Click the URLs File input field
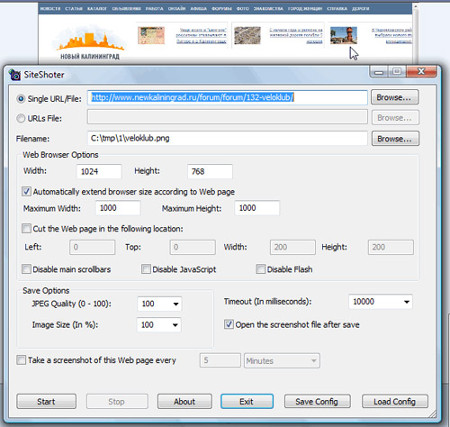450x427 pixels. pos(227,117)
